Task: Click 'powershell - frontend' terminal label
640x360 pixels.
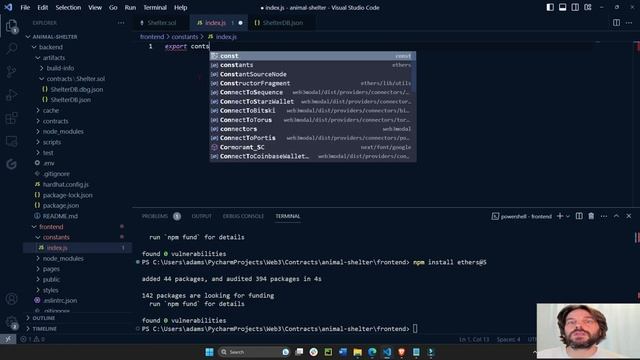Action: pos(522,216)
